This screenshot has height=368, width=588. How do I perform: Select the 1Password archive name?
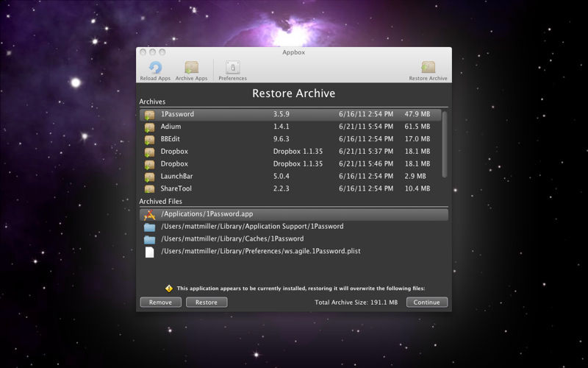(177, 114)
